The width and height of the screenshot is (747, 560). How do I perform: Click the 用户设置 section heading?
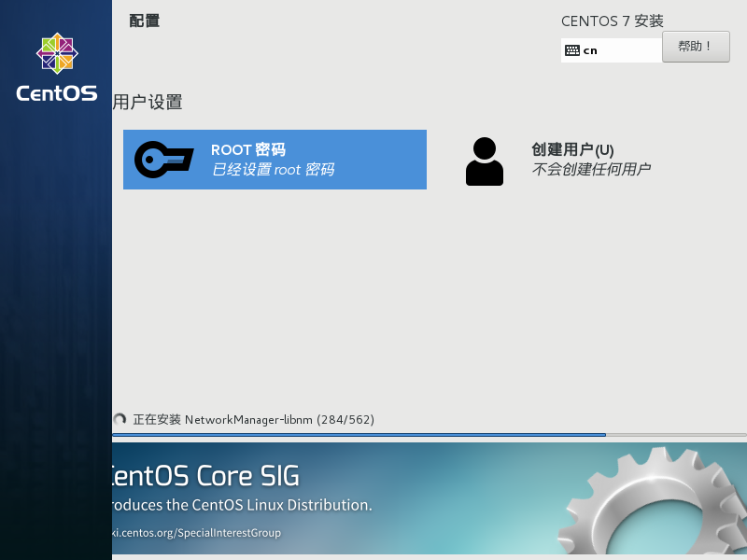click(x=148, y=102)
